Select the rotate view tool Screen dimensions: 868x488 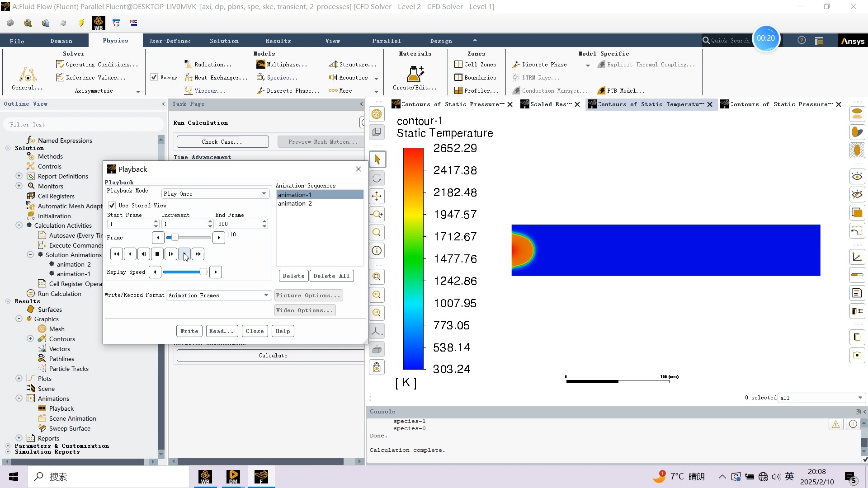(377, 178)
